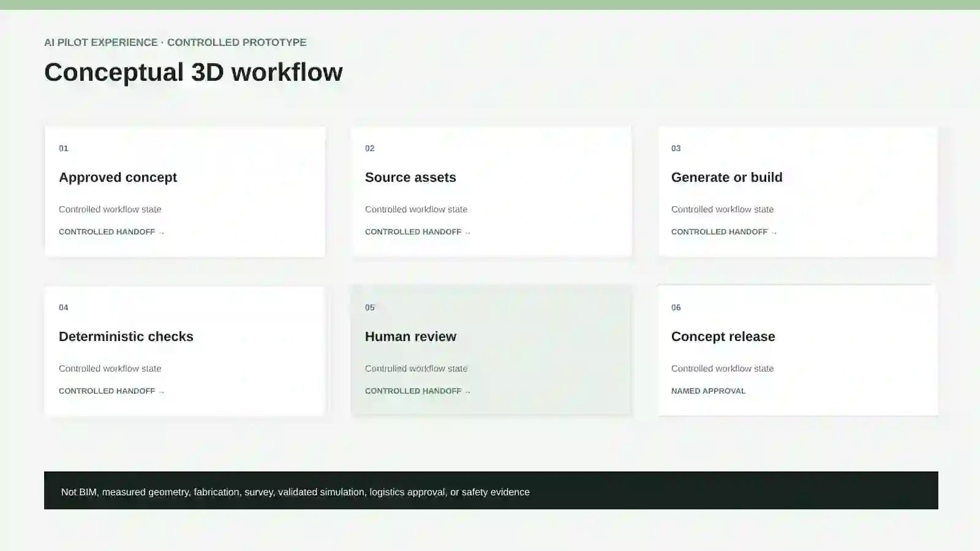Click the Not BIM disclaimer banner
Viewport: 980px width, 551px height.
tap(491, 490)
